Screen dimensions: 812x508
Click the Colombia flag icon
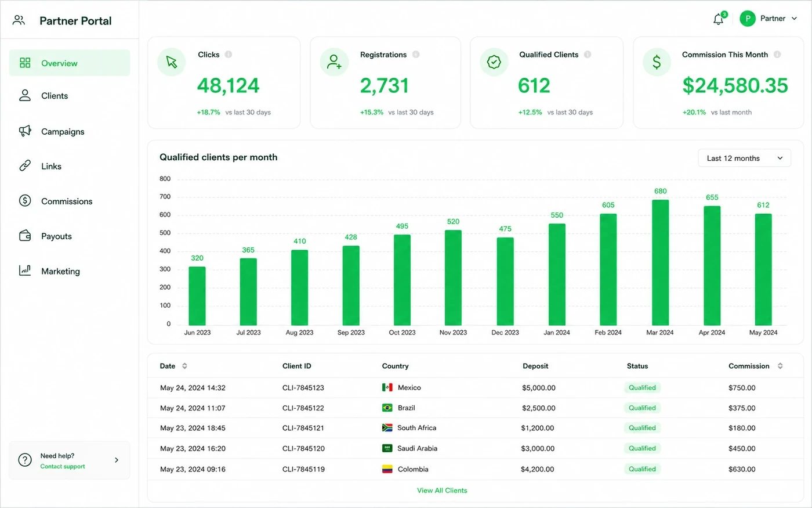(387, 469)
